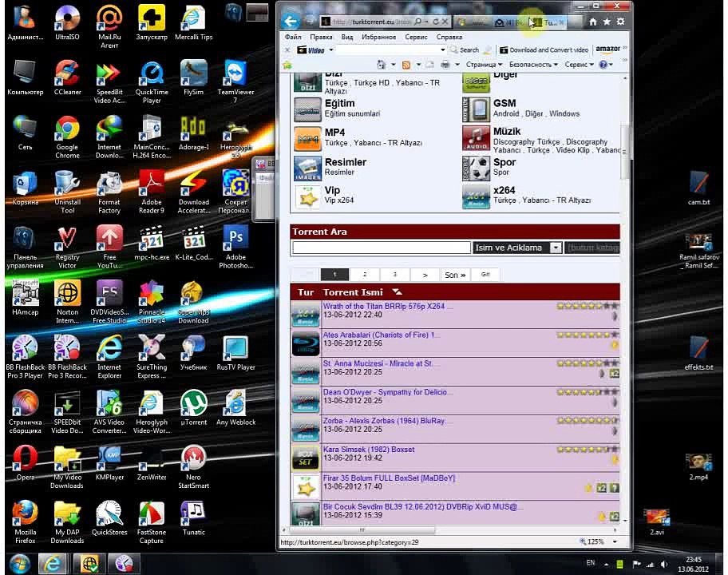The height and width of the screenshot is (575, 728).
Task: Launch Nero StartSmart icon
Action: pyautogui.click(x=194, y=467)
